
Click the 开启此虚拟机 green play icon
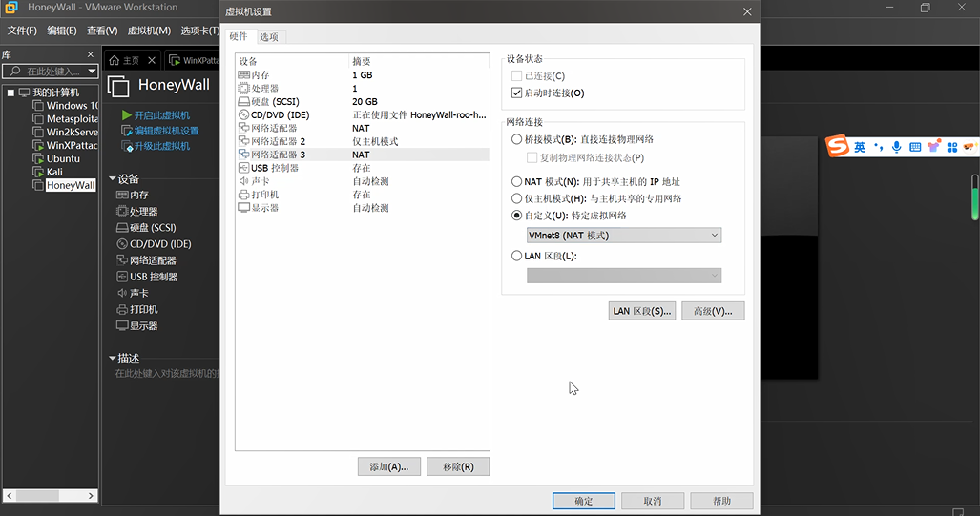click(x=127, y=115)
